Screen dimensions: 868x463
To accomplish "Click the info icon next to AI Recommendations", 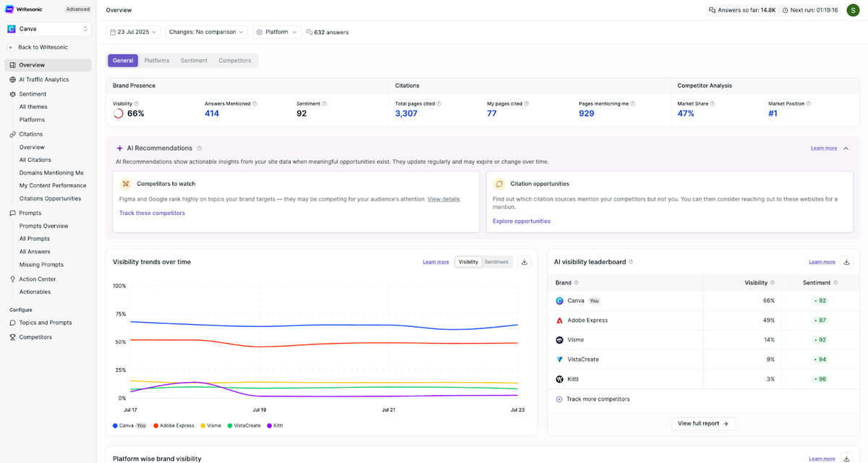I will [199, 148].
